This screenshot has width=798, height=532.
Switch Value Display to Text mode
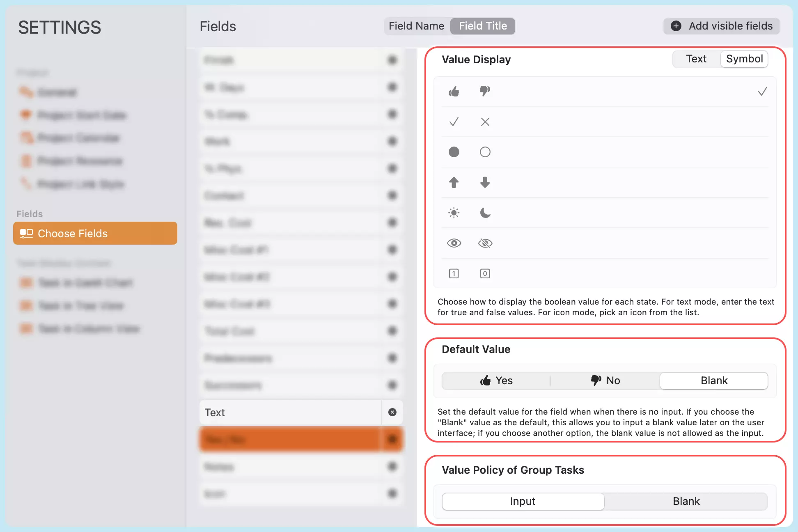(696, 59)
